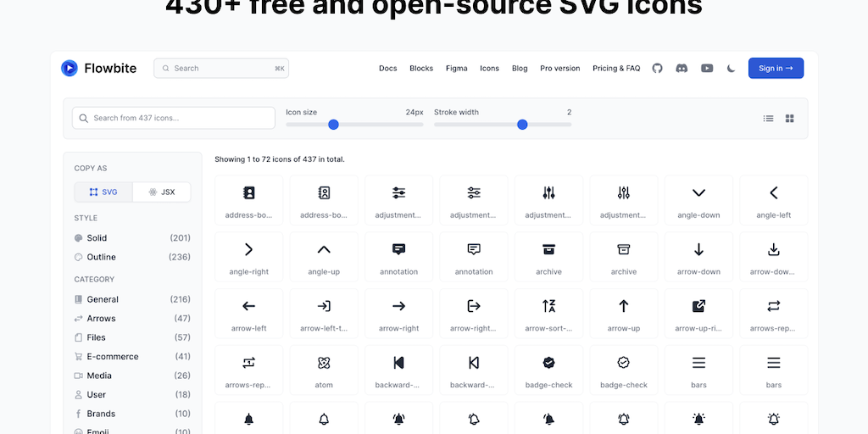Open the Blog link
The image size is (868, 434).
coord(520,68)
